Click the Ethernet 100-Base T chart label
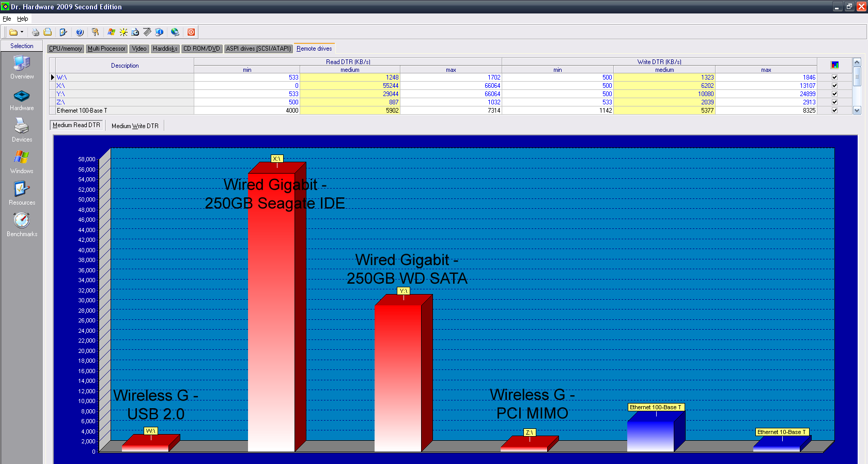Image resolution: width=868 pixels, height=464 pixels. (x=656, y=407)
